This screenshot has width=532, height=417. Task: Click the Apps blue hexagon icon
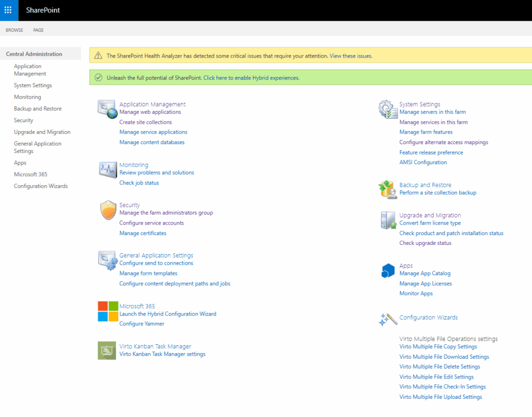(x=388, y=270)
